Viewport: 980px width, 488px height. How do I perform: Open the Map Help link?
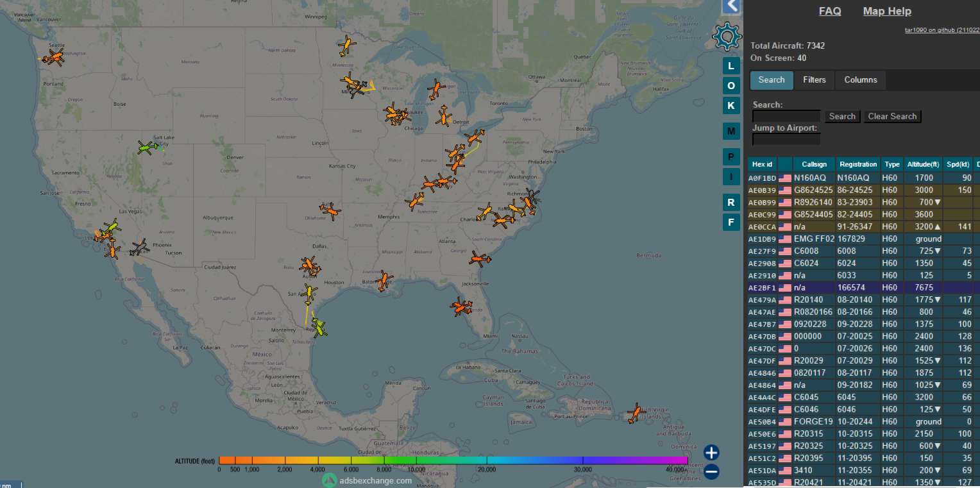(x=887, y=11)
